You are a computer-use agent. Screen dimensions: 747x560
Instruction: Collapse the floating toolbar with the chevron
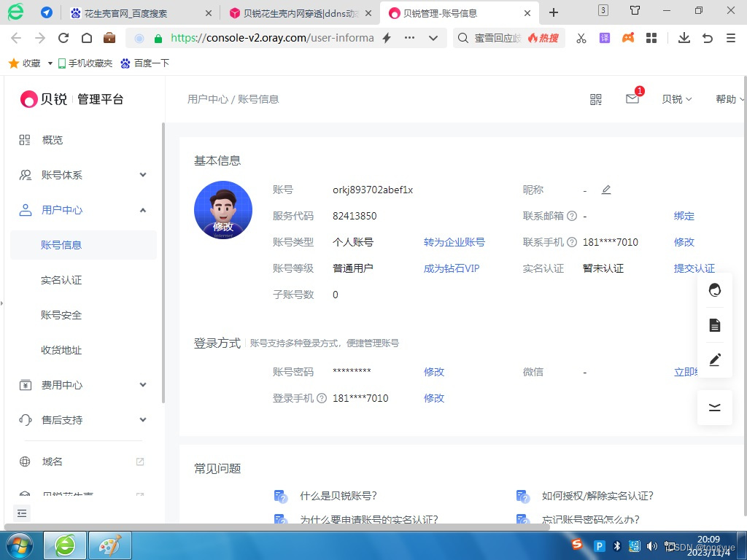714,408
